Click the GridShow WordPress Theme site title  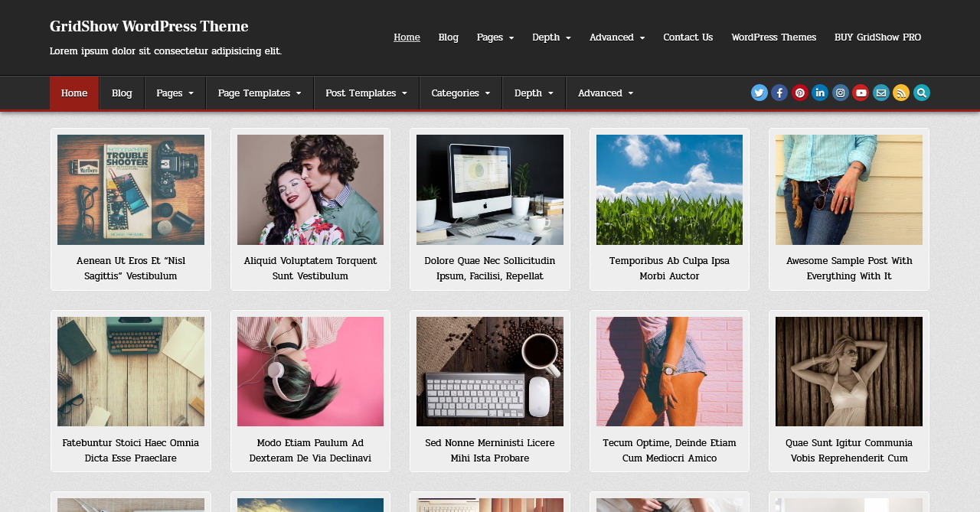149,27
